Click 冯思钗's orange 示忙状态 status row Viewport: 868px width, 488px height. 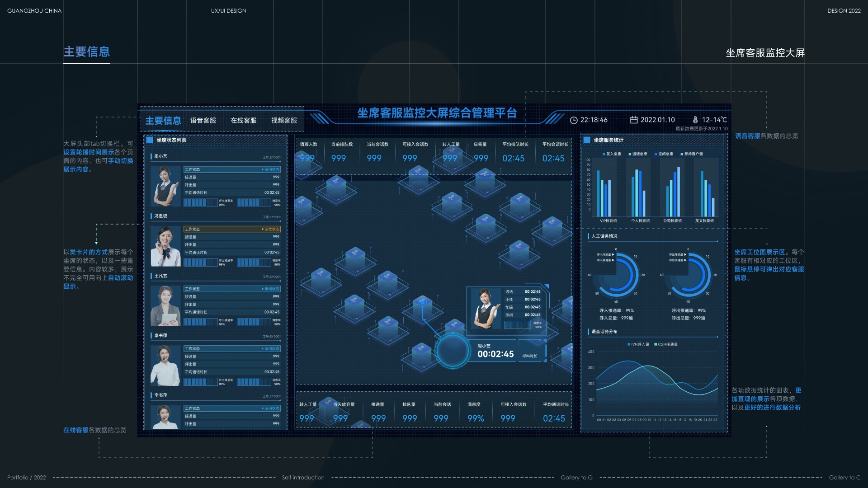[232, 229]
